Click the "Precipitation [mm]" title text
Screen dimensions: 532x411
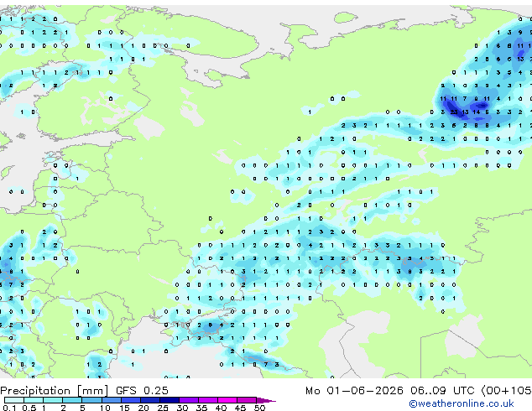pyautogui.click(x=54, y=391)
